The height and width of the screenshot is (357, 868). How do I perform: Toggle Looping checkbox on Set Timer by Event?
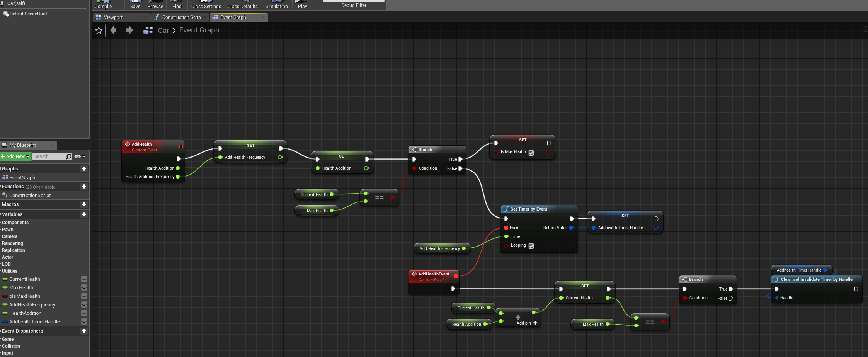click(531, 246)
